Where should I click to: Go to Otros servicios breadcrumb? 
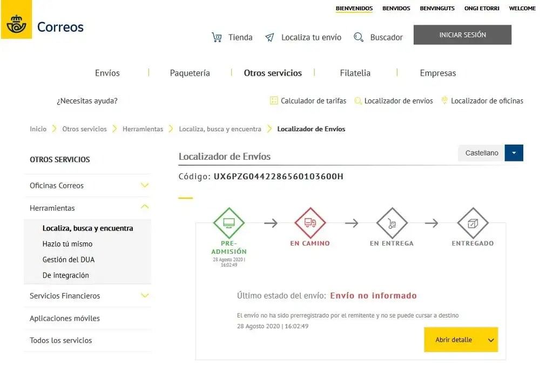pyautogui.click(x=84, y=129)
